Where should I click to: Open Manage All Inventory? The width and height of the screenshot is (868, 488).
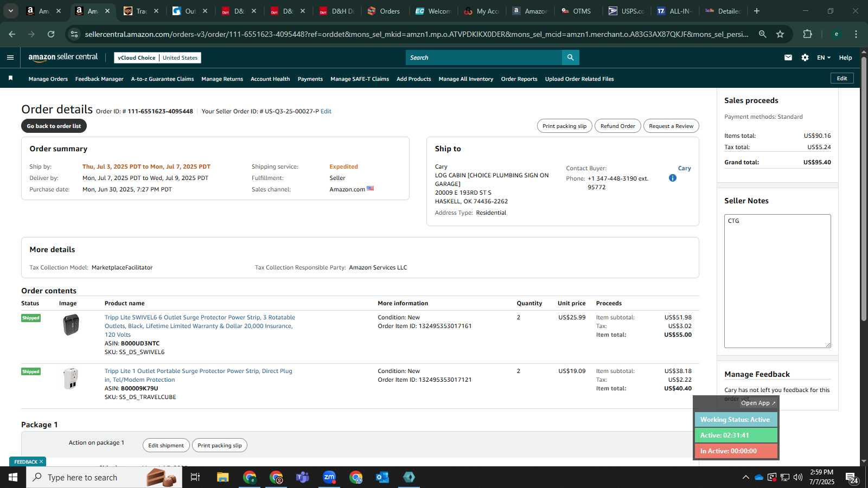coord(466,79)
